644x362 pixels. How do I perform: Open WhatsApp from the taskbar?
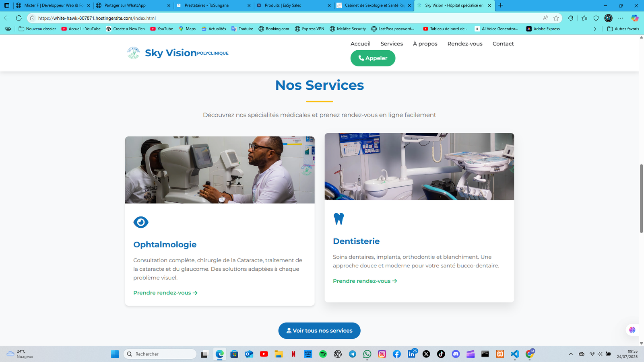[367, 354]
